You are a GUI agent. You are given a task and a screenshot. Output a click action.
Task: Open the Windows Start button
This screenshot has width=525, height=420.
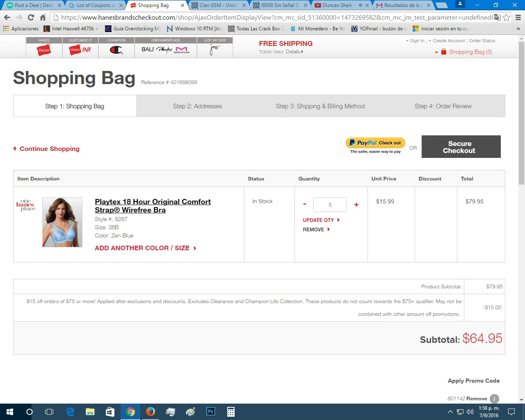click(10, 412)
